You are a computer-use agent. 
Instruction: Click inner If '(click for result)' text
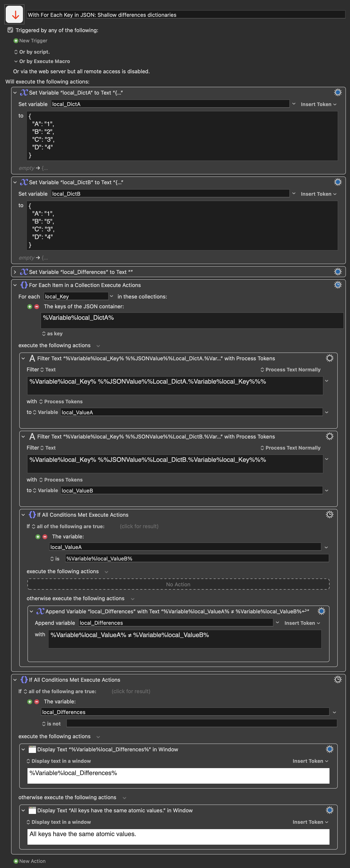(139, 526)
